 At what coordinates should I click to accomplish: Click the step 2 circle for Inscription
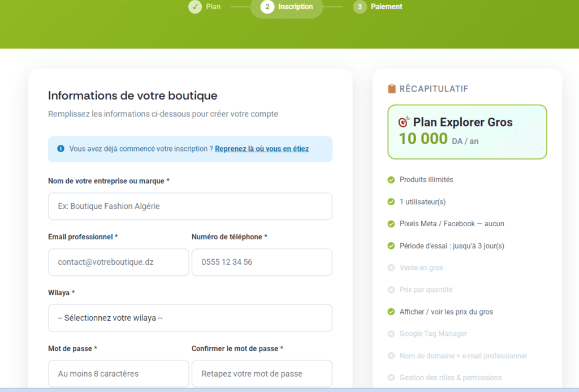click(267, 7)
